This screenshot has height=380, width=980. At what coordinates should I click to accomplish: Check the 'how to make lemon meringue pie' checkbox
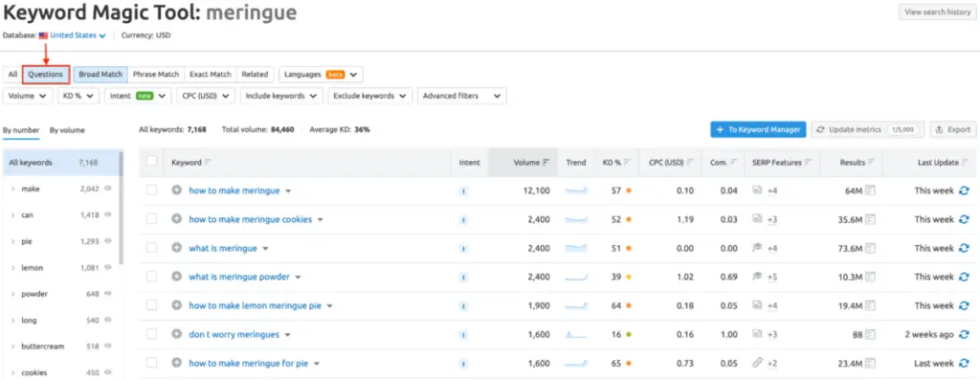tap(151, 305)
